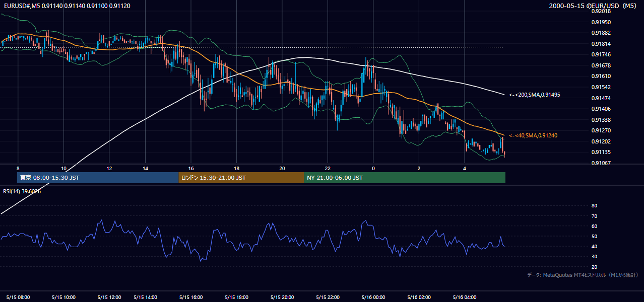This screenshot has height=302, width=644.
Task: Click the hour 2 tick on the chart
Action: (419, 168)
